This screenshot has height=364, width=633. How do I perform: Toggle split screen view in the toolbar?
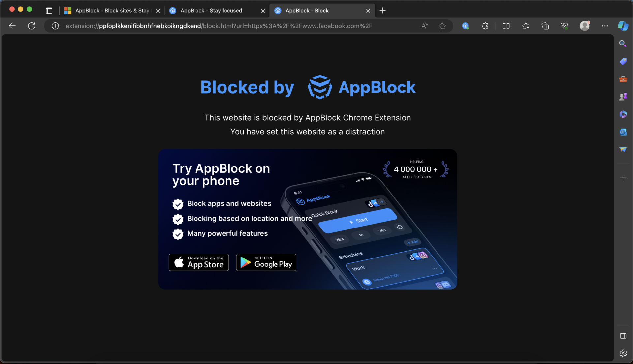[506, 26]
